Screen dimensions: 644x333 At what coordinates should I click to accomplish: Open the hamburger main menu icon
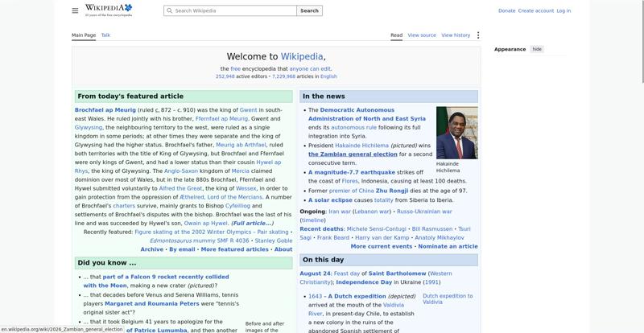point(75,10)
